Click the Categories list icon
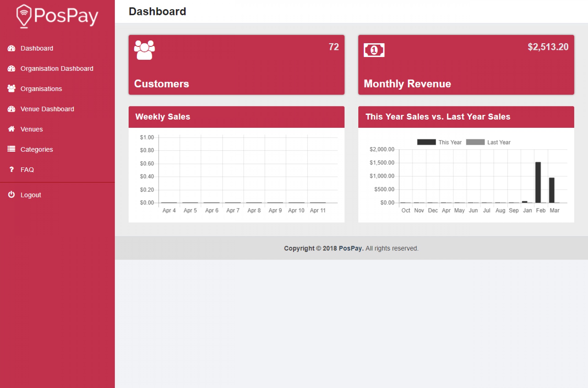This screenshot has height=388, width=588. click(x=11, y=149)
